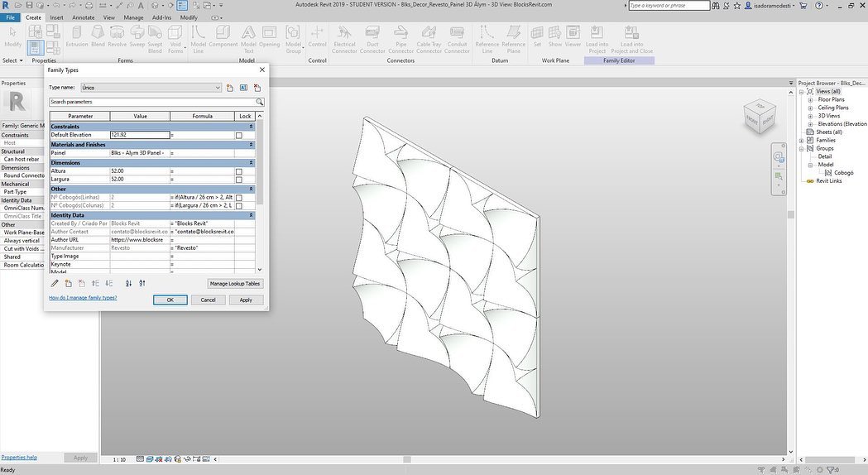868x475 pixels.
Task: Click the Model Text tool
Action: point(248,39)
